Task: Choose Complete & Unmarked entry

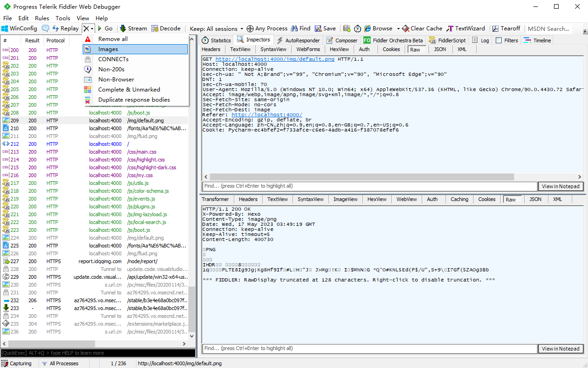Action: tap(136, 90)
